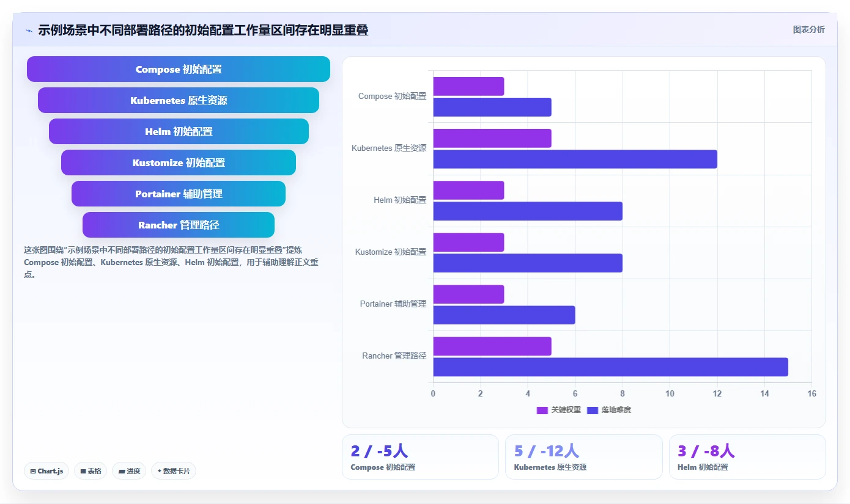Click the Compose blue 落地难度 bar
The image size is (850, 504).
coord(492,107)
